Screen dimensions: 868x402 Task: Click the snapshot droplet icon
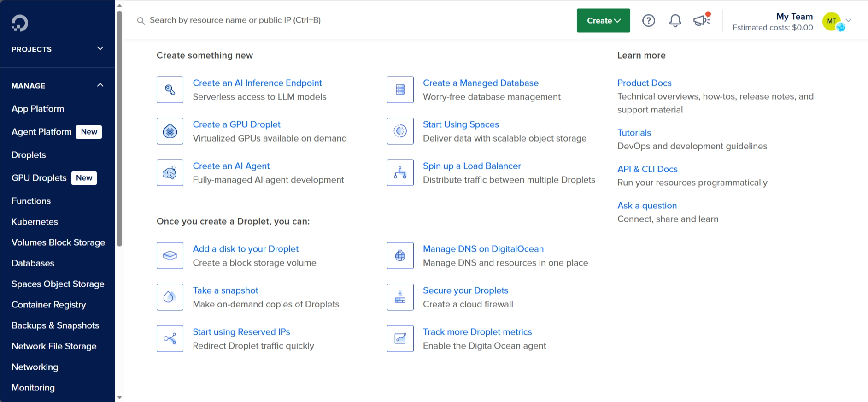[170, 297]
